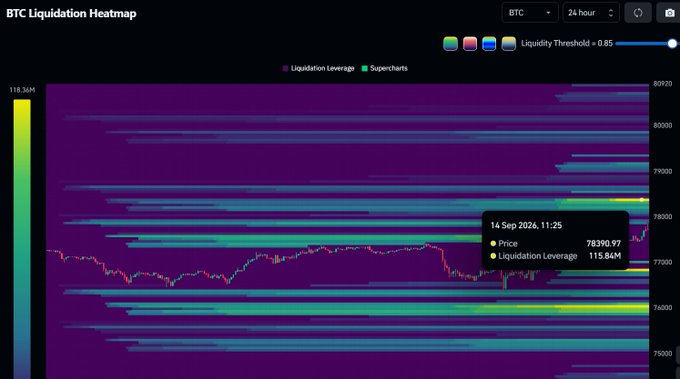This screenshot has height=379, width=680.
Task: Select the blue color scheme swatch
Action: tap(489, 43)
